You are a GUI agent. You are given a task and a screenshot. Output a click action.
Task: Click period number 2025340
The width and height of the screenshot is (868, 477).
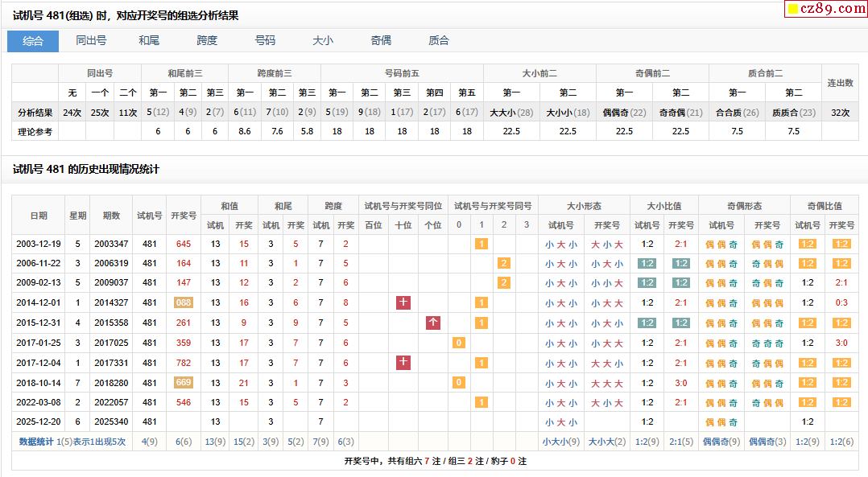click(111, 421)
